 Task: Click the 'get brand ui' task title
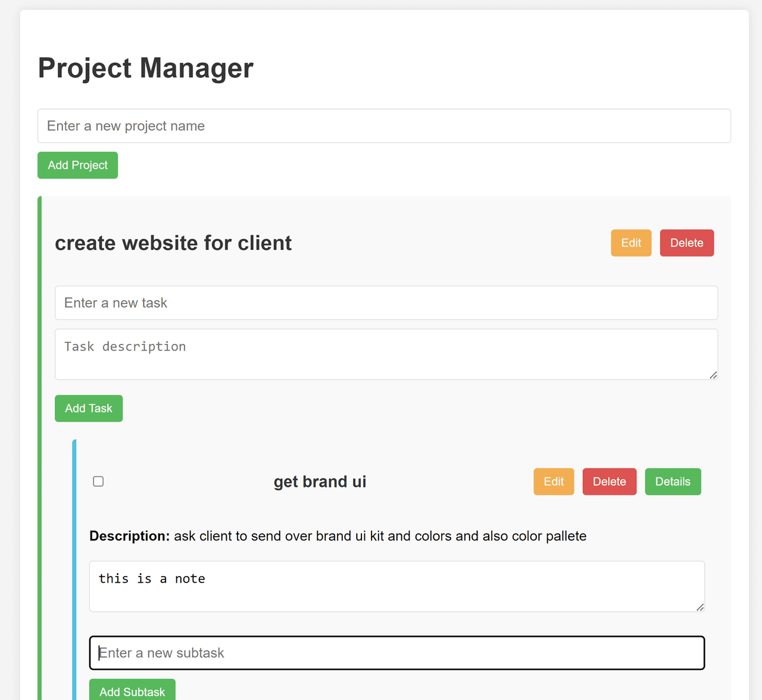coord(320,482)
